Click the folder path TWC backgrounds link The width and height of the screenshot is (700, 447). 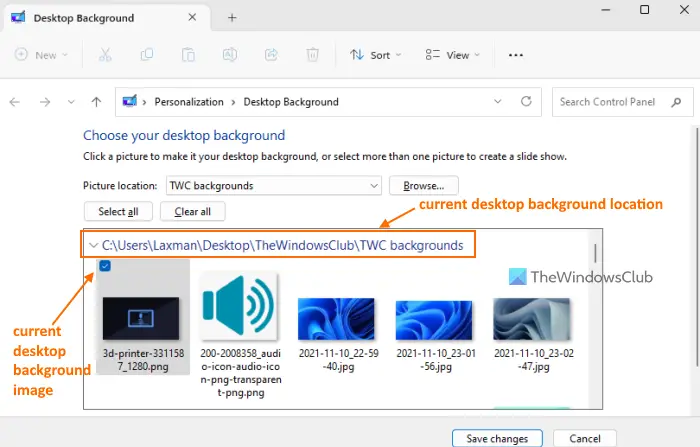click(283, 245)
